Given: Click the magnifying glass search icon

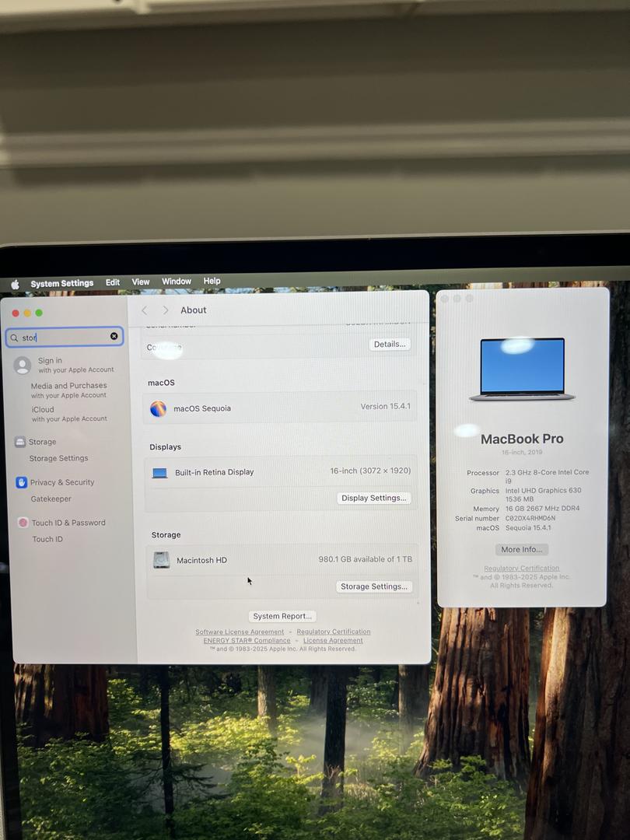Looking at the screenshot, I should (15, 338).
